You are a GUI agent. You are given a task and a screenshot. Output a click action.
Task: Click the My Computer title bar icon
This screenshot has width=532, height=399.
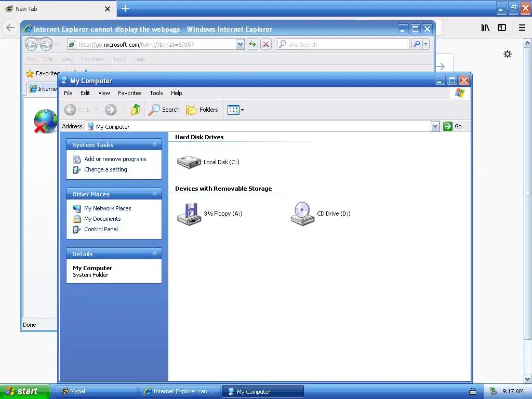pos(64,80)
